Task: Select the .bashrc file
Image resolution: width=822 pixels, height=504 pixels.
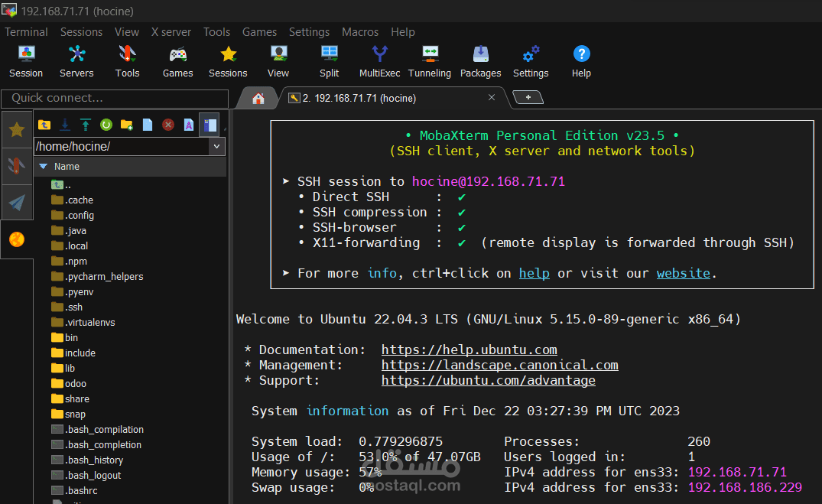Action: [74, 490]
